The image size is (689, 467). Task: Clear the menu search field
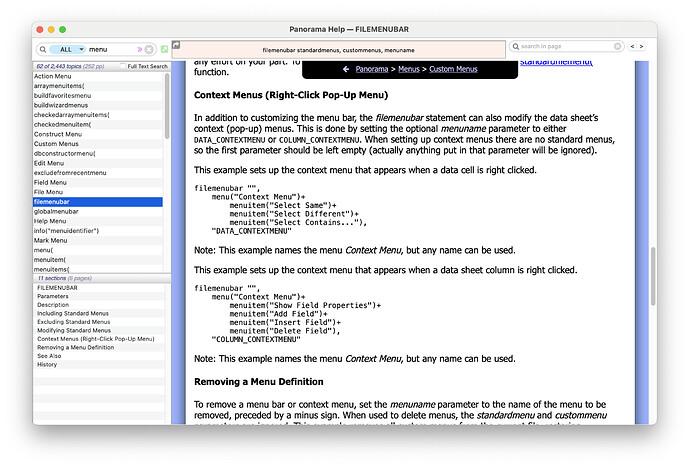149,50
